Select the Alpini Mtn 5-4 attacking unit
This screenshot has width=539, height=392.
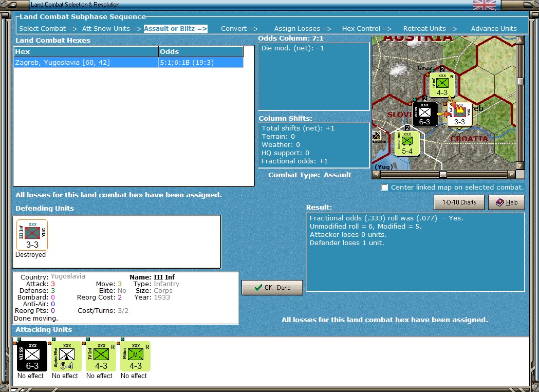66,356
